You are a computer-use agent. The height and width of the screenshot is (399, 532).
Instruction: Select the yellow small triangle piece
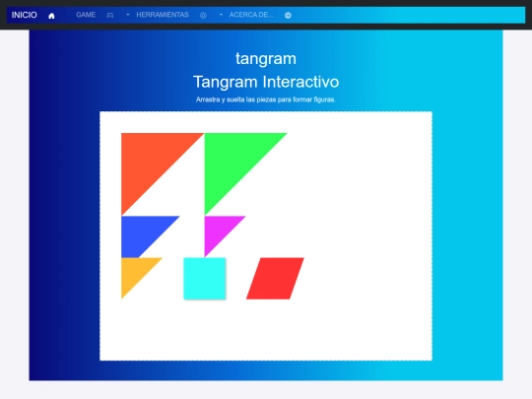coord(134,271)
